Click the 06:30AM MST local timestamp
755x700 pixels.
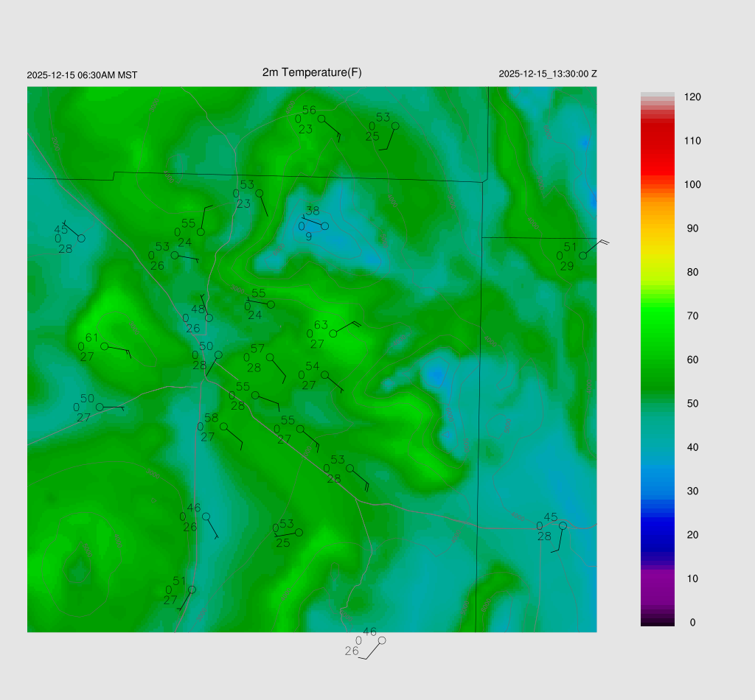coord(82,75)
